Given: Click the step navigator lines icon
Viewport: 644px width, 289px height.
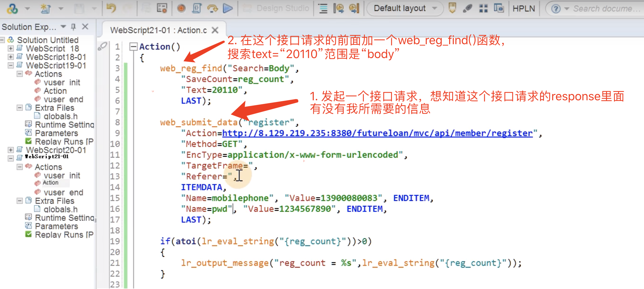Looking at the screenshot, I should coord(323,9).
